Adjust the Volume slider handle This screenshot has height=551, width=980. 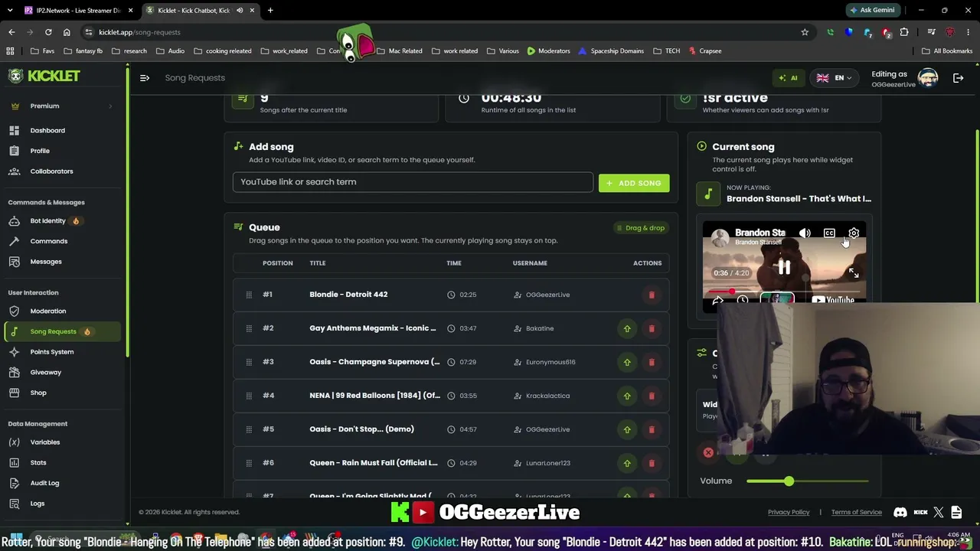[x=789, y=481]
